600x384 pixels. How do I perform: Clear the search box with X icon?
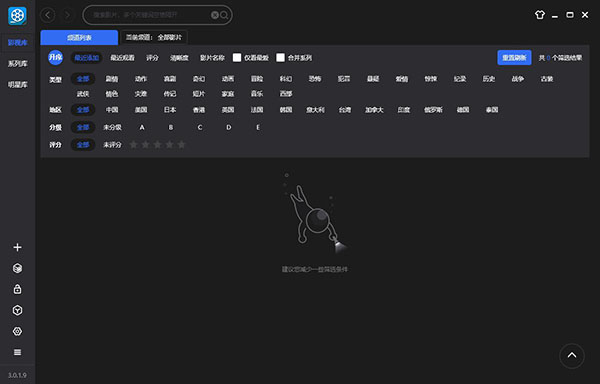tap(215, 15)
